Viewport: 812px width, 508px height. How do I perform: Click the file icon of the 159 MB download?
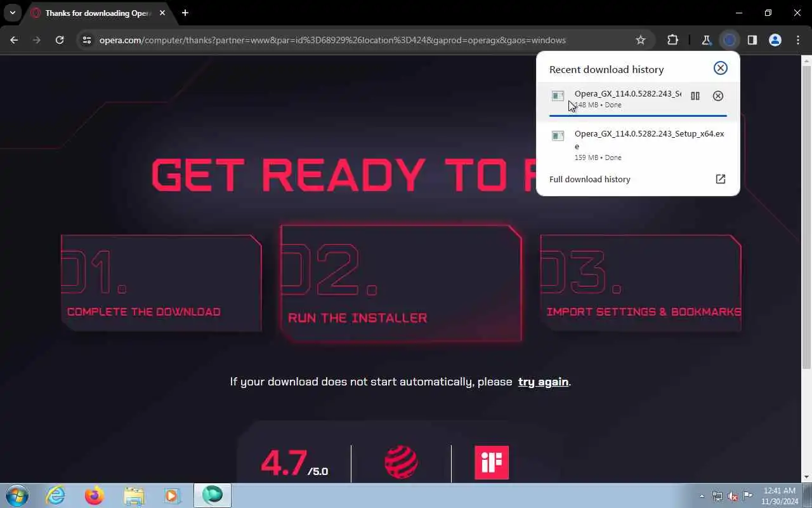click(558, 135)
